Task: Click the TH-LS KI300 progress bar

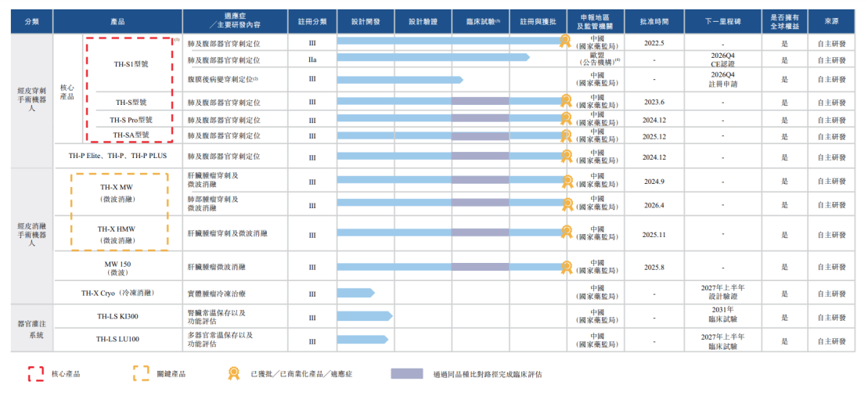Action: (x=364, y=315)
